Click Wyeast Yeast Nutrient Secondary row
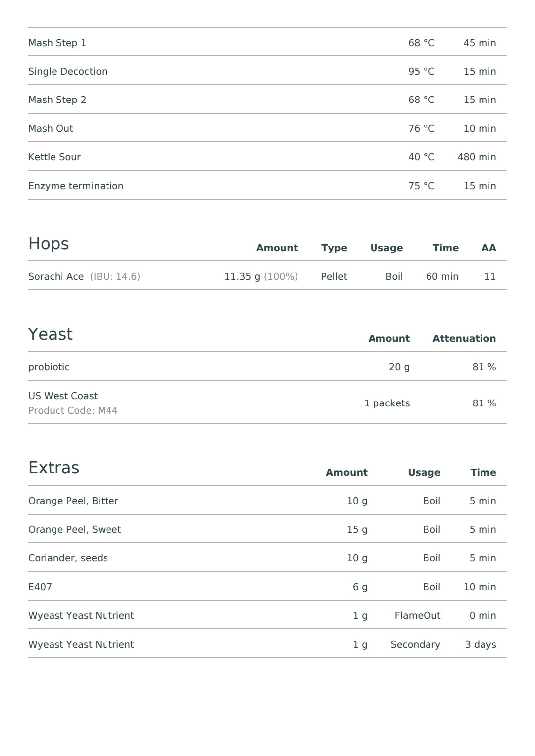Screen dimensions: 535x756 point(267,644)
